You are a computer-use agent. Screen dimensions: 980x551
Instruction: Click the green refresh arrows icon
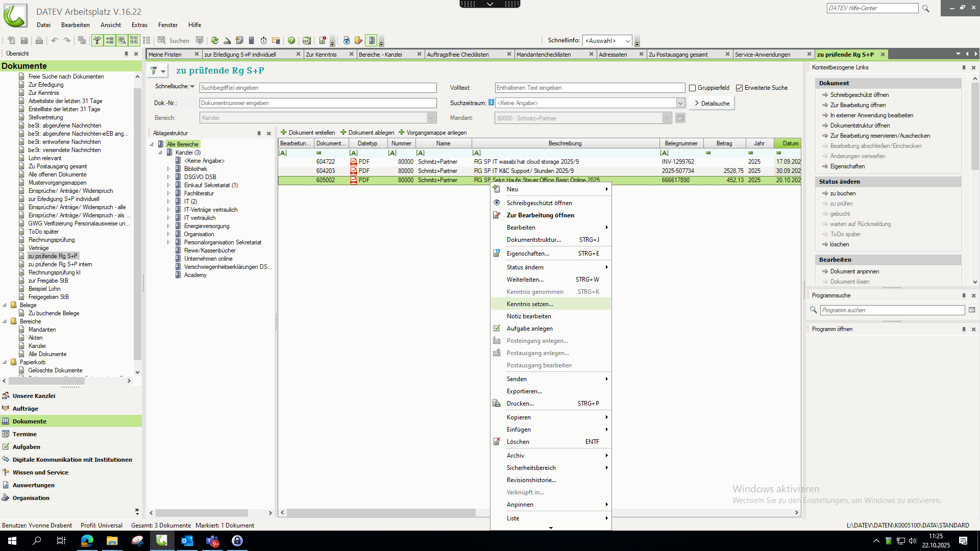pos(214,40)
